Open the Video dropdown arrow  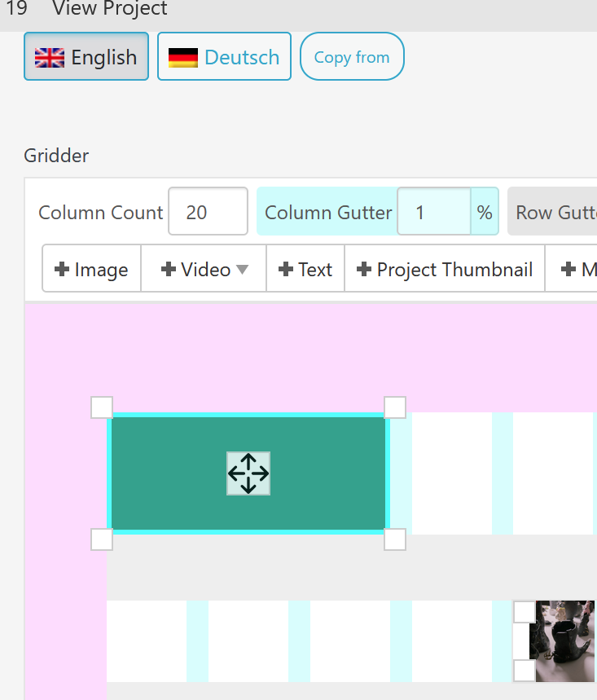tap(242, 270)
